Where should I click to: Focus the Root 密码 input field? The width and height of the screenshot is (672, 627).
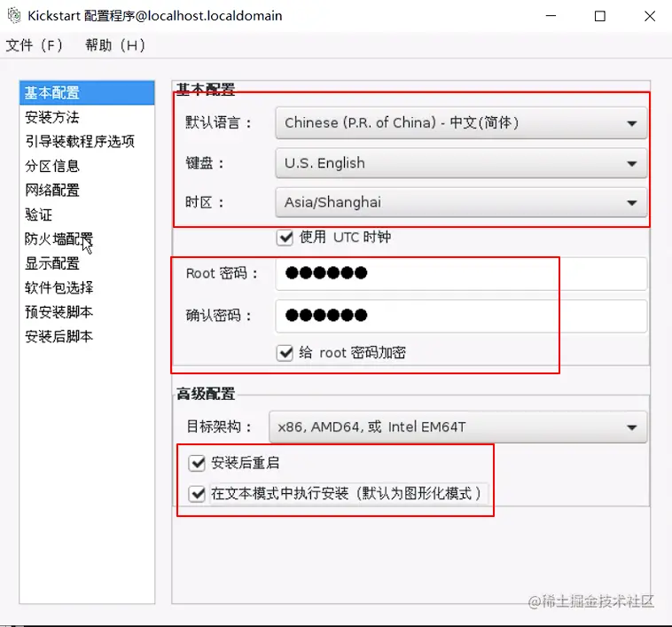point(461,273)
